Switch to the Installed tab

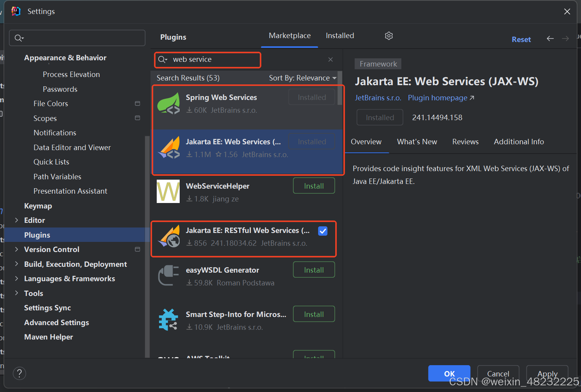tap(340, 36)
